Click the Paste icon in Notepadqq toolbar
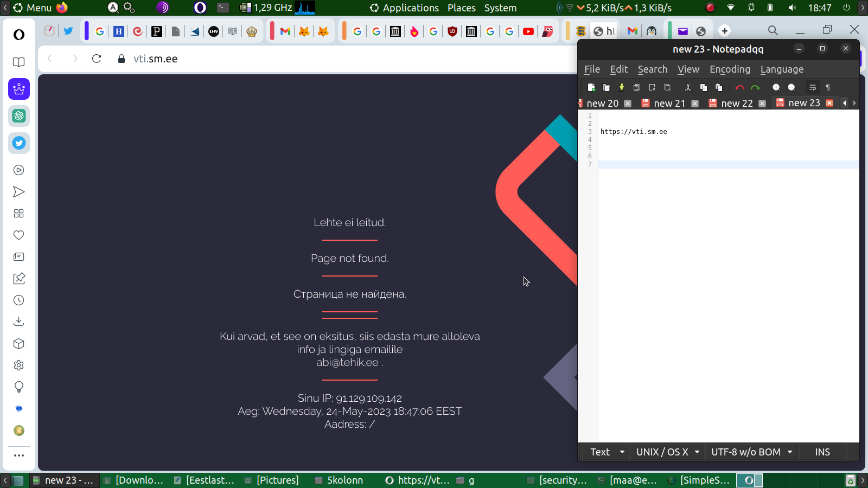868x488 pixels. pos(719,87)
